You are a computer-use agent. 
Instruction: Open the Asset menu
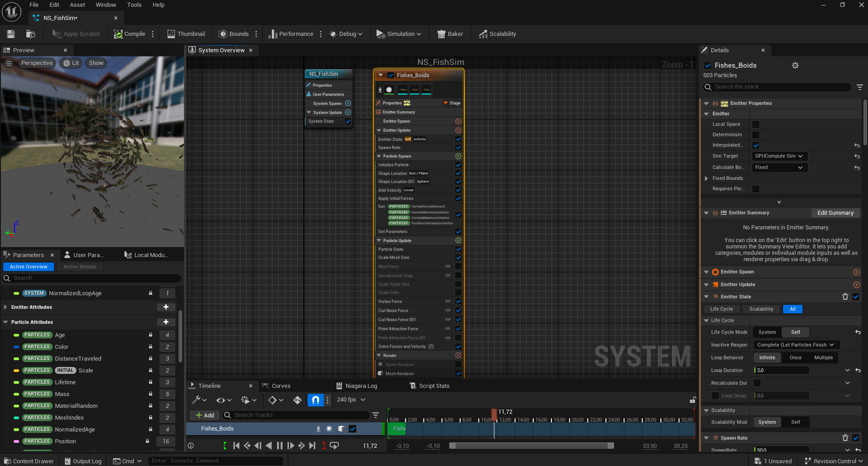click(77, 5)
